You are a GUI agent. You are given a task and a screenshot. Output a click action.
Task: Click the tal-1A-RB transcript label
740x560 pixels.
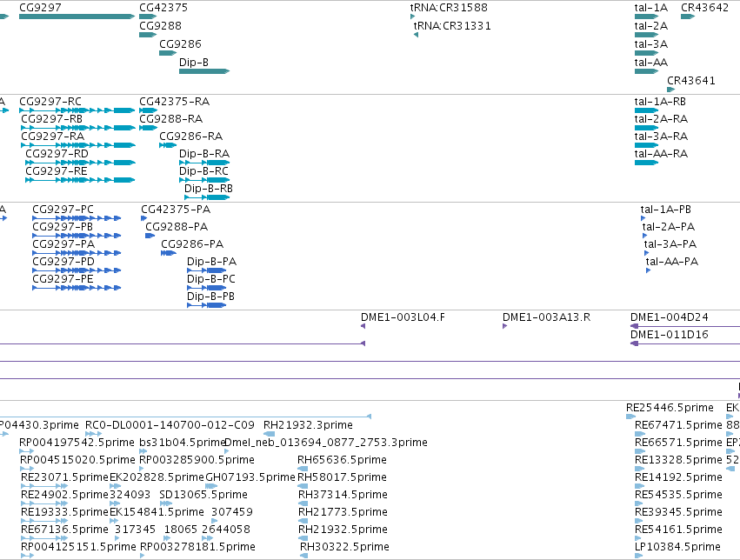point(660,102)
